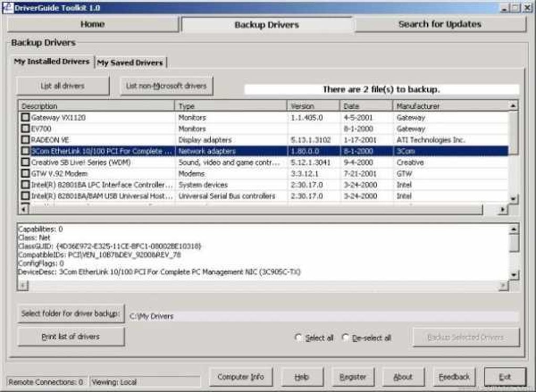Click Select folder for driver backup button
536x392 pixels.
click(71, 313)
